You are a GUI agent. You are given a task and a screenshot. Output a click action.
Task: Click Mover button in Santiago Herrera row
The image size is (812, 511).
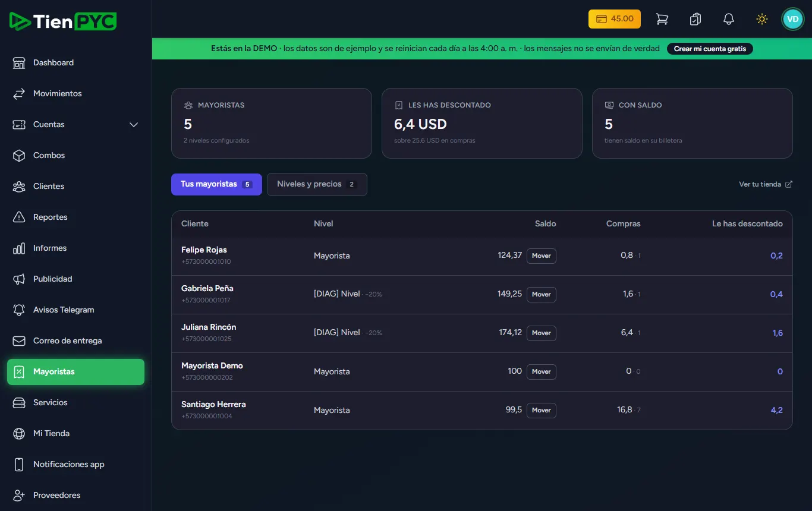pos(542,410)
